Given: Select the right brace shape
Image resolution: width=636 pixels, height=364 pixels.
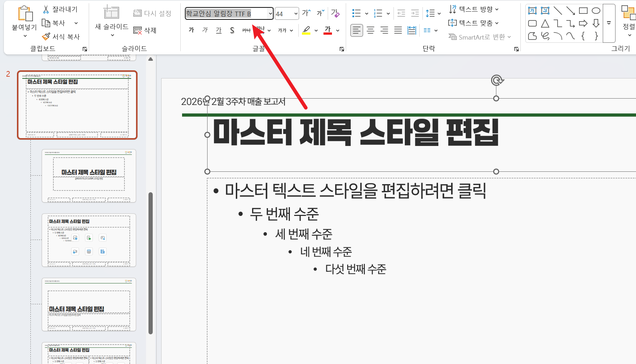Looking at the screenshot, I should pyautogui.click(x=596, y=36).
